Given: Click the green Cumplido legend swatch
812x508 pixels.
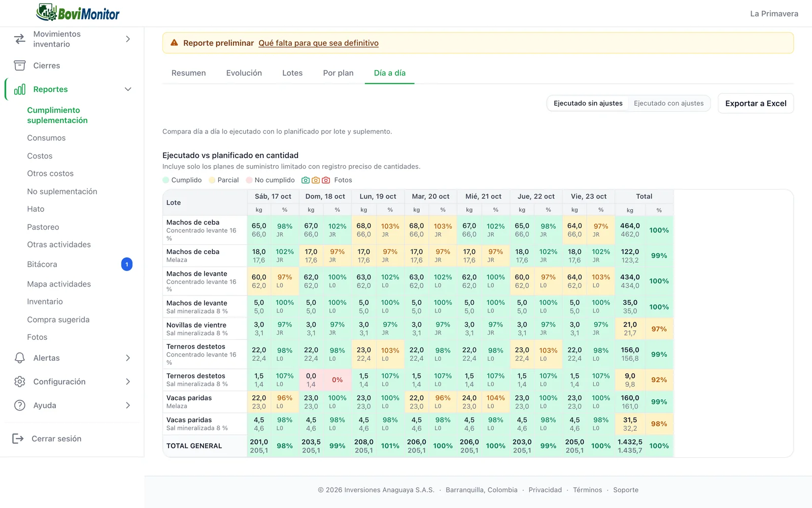Looking at the screenshot, I should tap(166, 180).
